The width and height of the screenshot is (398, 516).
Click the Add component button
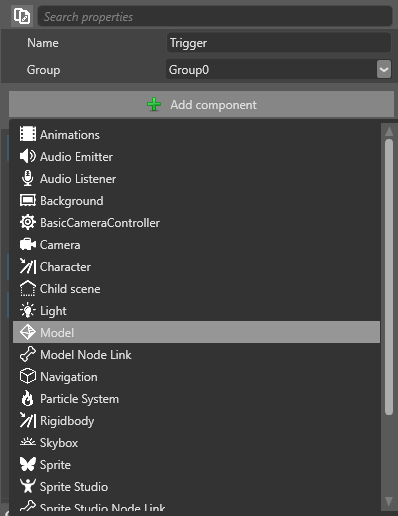tap(201, 104)
